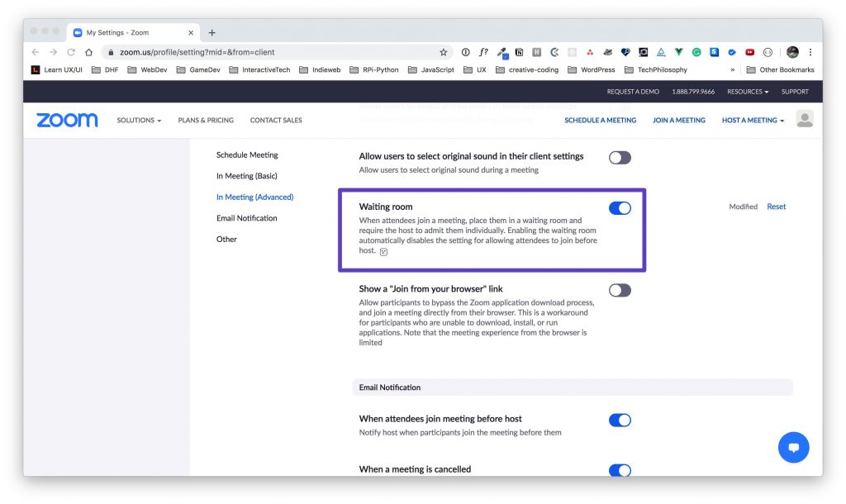The image size is (846, 504).
Task: Open the RPi-Python bookmarks folder
Action: point(374,69)
